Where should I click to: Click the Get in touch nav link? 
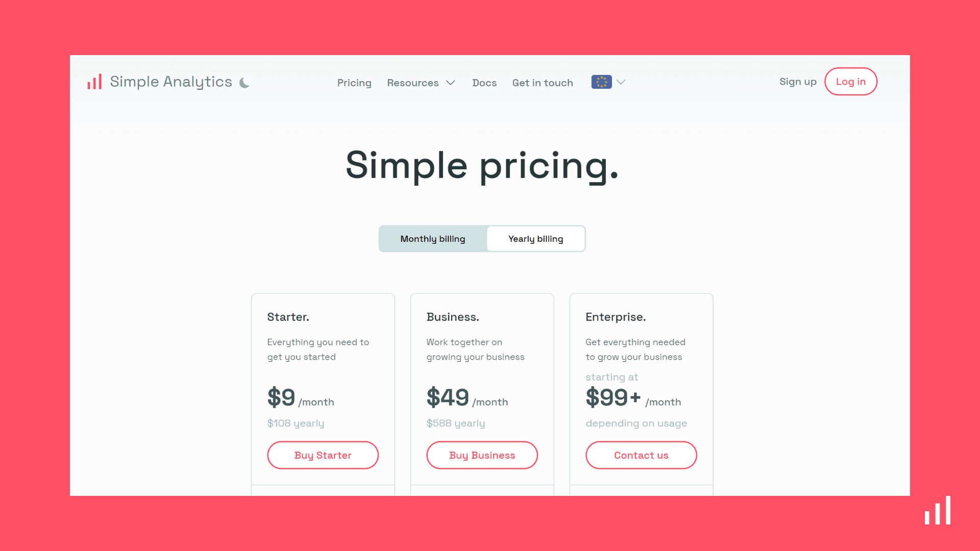(x=543, y=82)
